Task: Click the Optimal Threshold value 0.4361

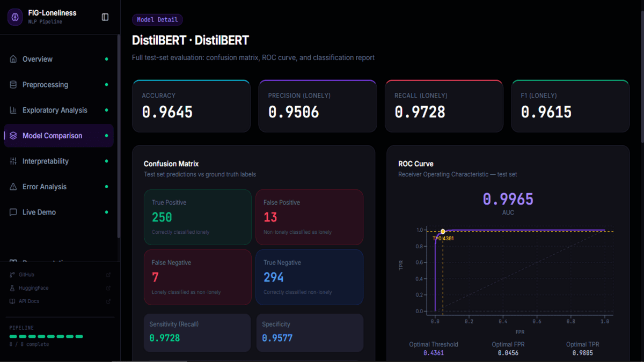Action: (434, 353)
